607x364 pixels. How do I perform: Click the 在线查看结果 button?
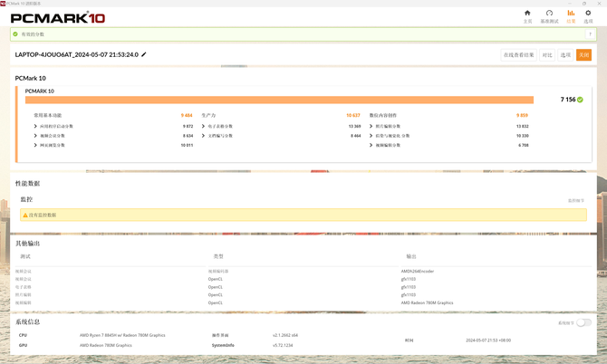click(519, 55)
